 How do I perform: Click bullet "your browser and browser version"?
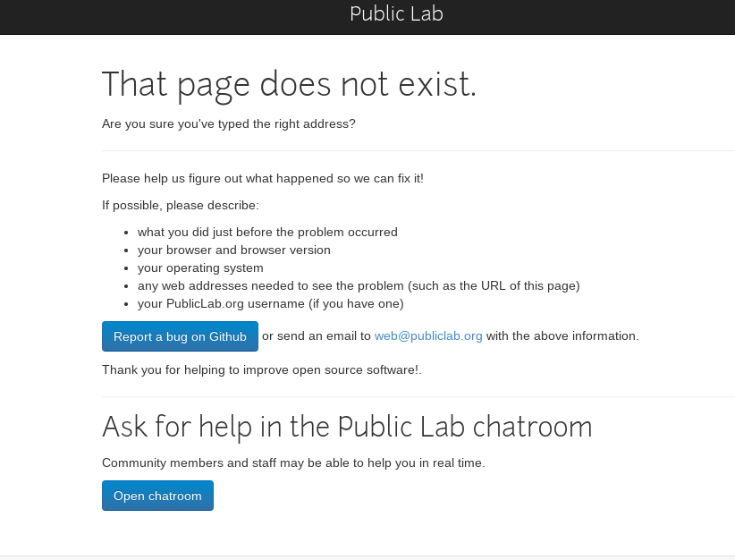[x=234, y=250]
